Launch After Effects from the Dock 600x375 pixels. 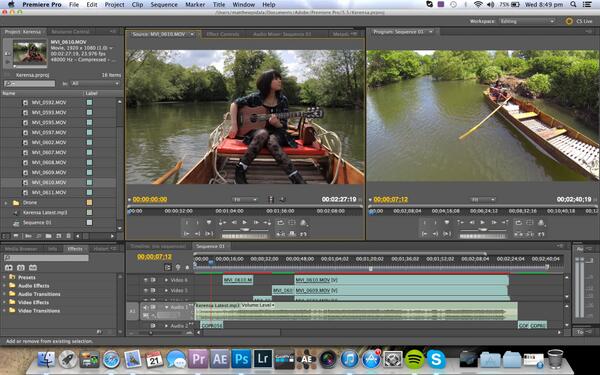[x=220, y=359]
